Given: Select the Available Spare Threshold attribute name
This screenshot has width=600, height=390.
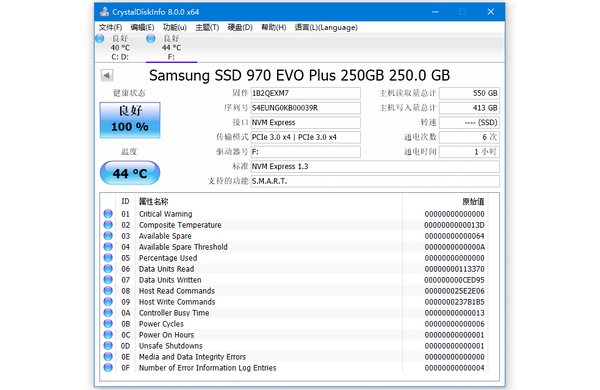Looking at the screenshot, I should point(183,247).
